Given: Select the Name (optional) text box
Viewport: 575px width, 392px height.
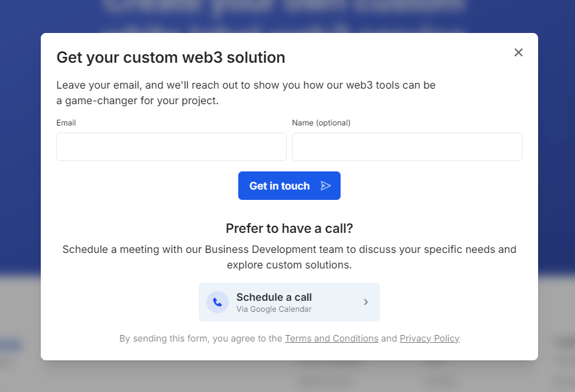Looking at the screenshot, I should [x=407, y=147].
